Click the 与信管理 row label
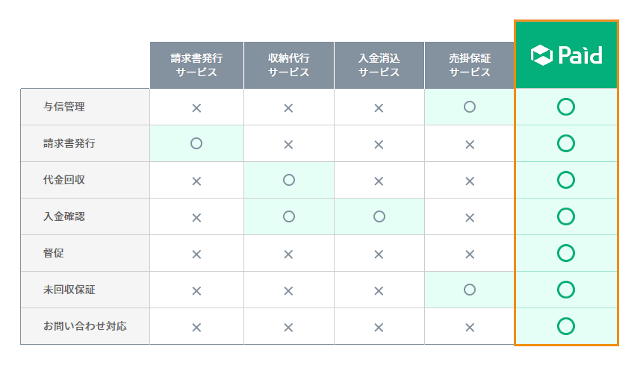This screenshot has height=365, width=640. [64, 107]
